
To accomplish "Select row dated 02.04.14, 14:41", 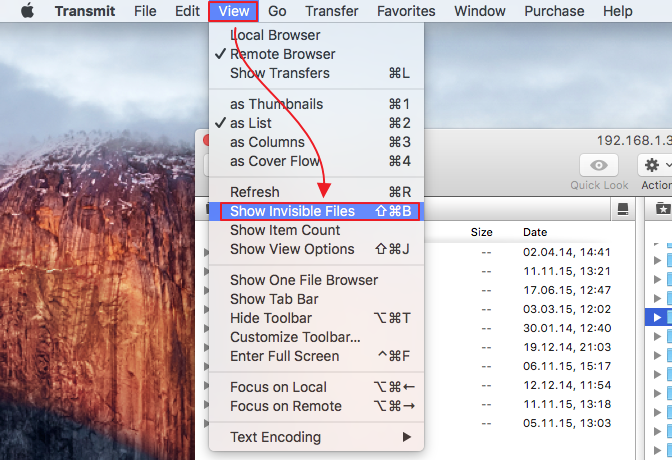I will click(x=529, y=252).
